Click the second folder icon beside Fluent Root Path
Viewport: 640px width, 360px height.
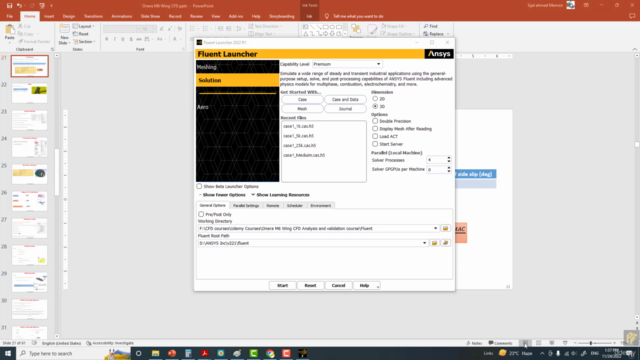pos(445,243)
